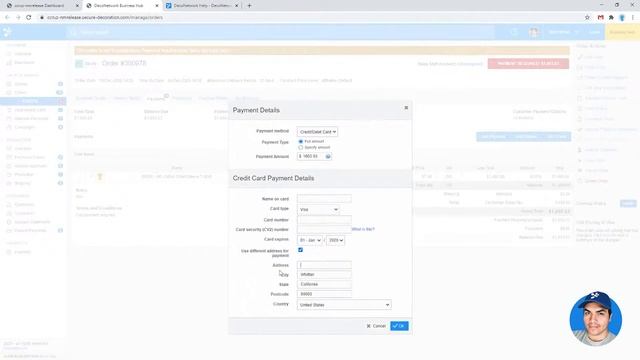Click the browser forward arrow

18,18
